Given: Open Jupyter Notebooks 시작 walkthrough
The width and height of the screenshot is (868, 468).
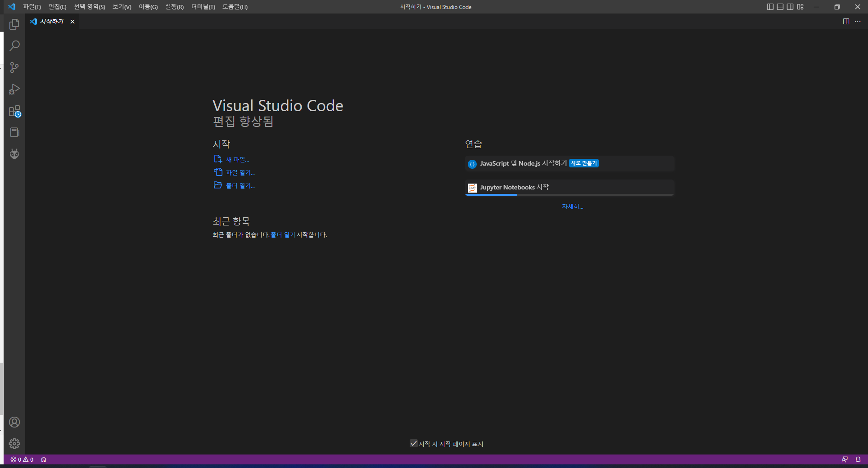Looking at the screenshot, I should click(570, 187).
